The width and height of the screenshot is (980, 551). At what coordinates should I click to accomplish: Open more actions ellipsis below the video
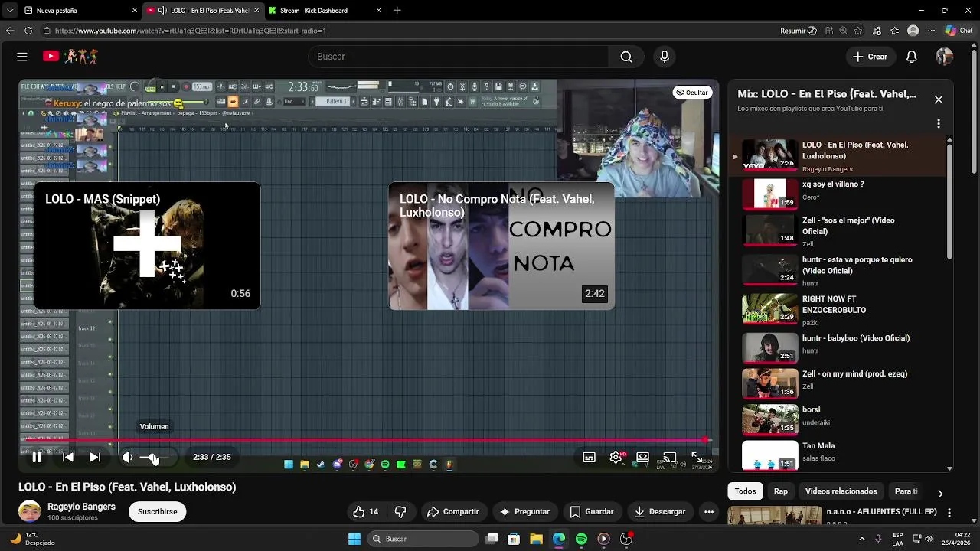coord(709,512)
